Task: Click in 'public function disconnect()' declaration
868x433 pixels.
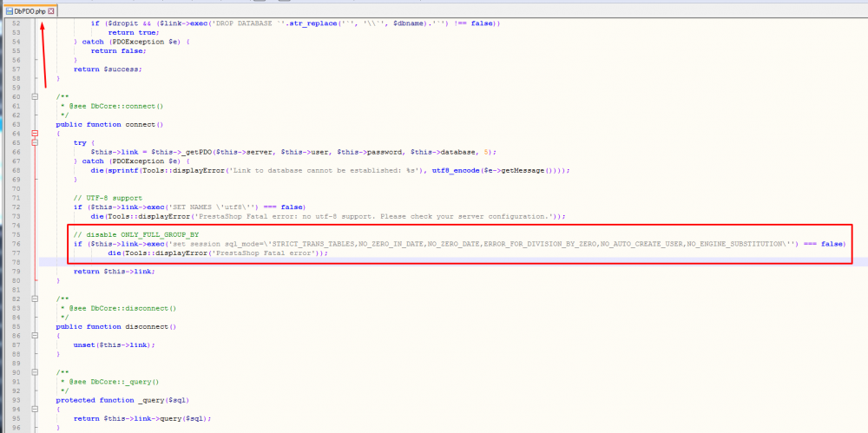Action: click(115, 326)
